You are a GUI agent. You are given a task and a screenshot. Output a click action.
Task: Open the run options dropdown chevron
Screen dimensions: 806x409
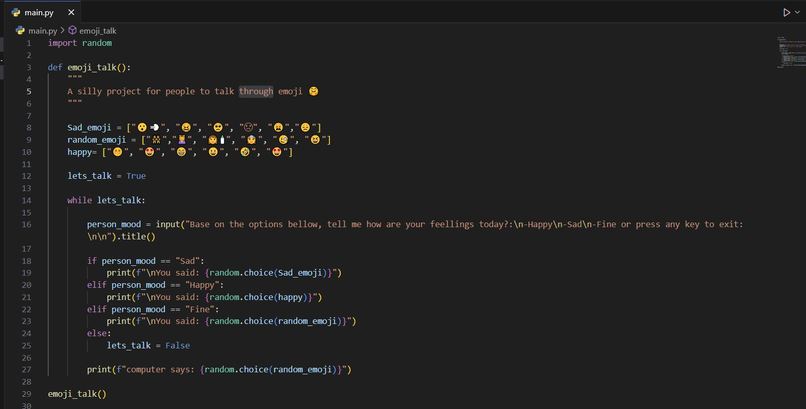click(797, 12)
